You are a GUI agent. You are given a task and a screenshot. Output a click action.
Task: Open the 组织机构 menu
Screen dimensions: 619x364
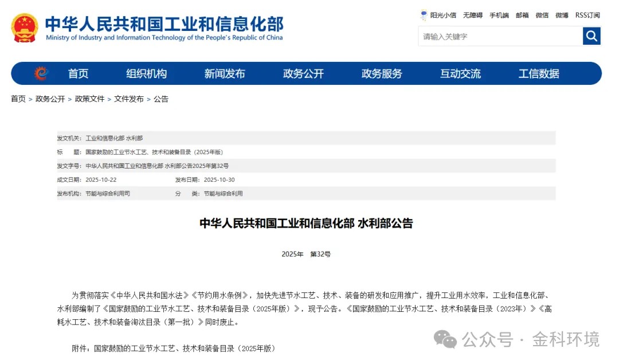146,73
